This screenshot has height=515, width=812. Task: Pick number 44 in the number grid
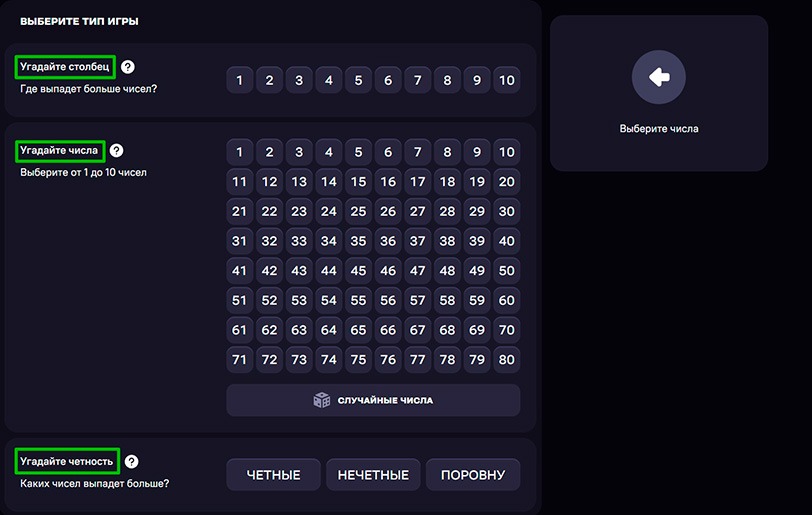tap(328, 271)
